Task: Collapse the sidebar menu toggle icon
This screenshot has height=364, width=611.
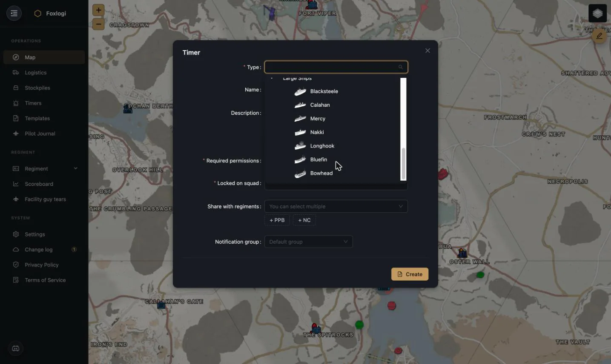Action: [14, 13]
